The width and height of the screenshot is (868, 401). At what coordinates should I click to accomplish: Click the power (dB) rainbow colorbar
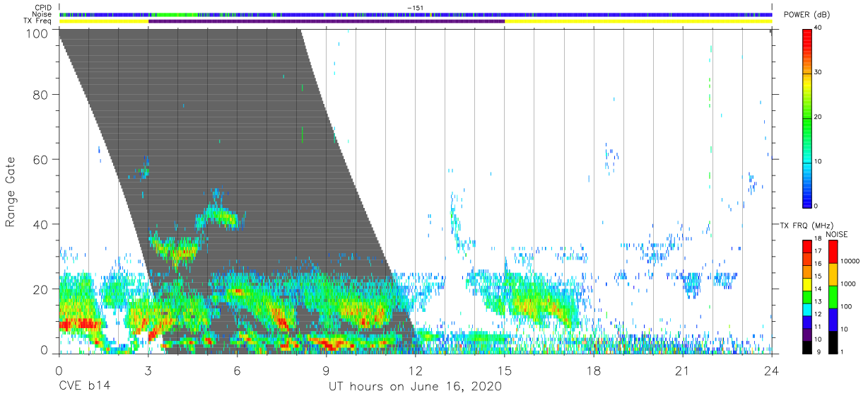(807, 118)
